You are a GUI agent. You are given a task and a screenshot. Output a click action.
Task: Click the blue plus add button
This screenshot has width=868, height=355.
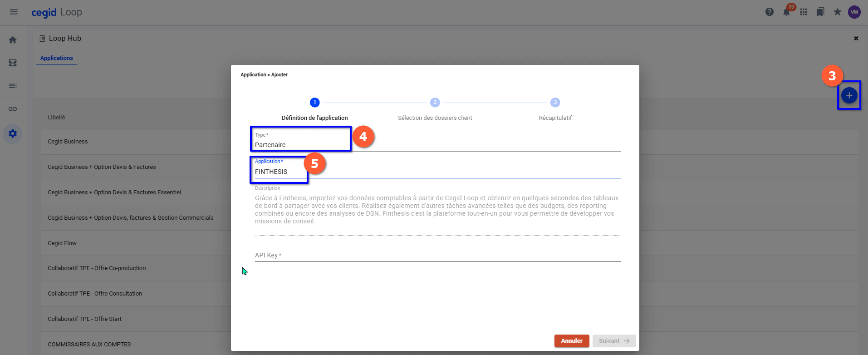849,95
